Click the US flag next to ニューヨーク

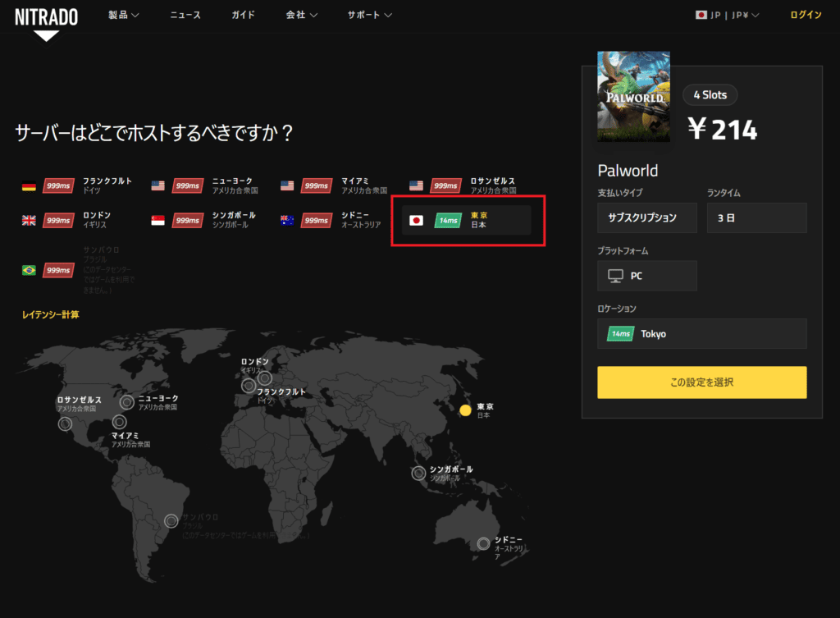point(158,186)
